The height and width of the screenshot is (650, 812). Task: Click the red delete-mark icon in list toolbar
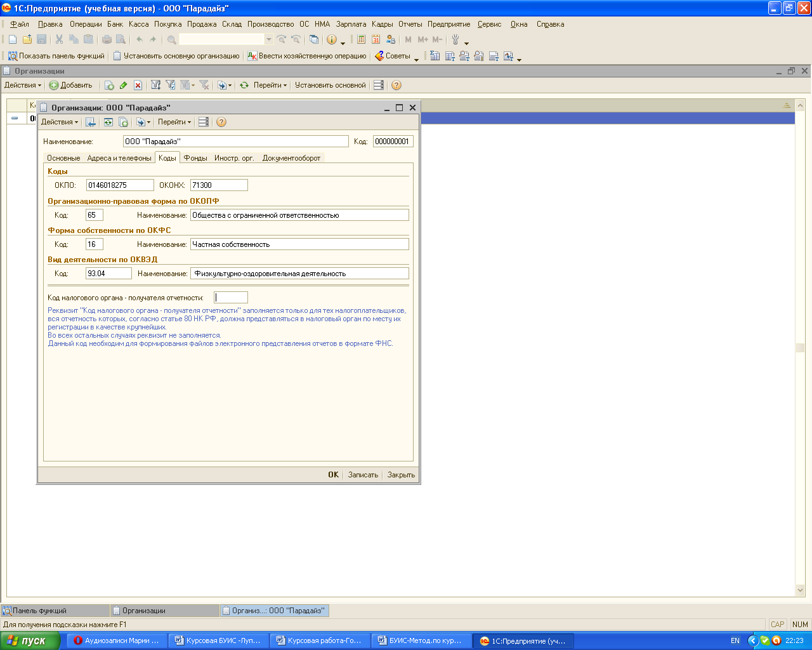coord(138,85)
